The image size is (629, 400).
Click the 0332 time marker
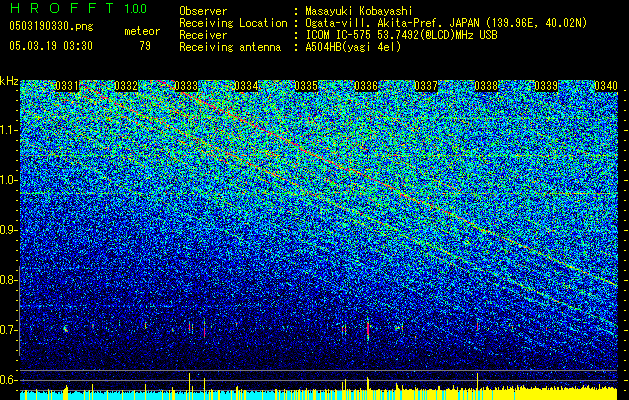pos(126,86)
